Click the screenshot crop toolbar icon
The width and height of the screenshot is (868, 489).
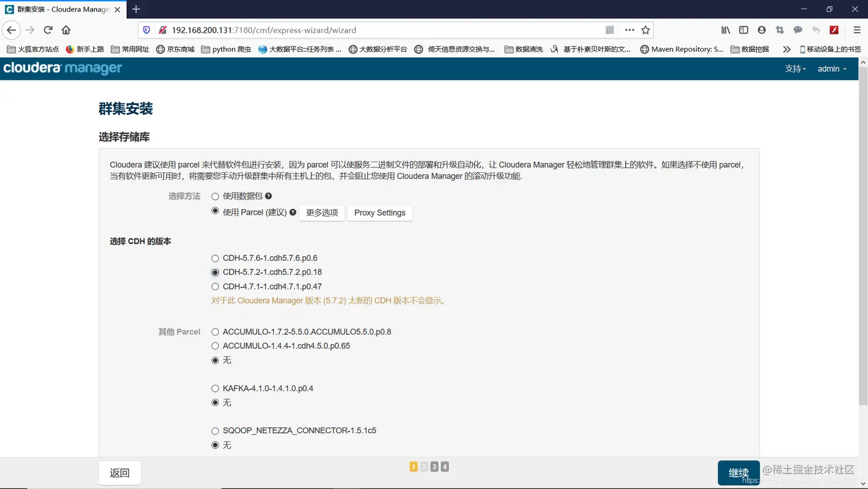coord(780,30)
